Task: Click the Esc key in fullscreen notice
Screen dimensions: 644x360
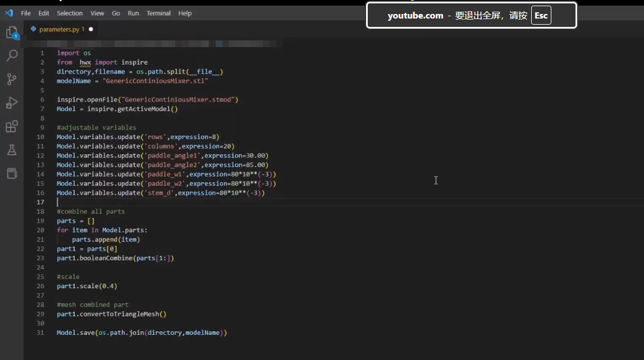Action: (541, 16)
